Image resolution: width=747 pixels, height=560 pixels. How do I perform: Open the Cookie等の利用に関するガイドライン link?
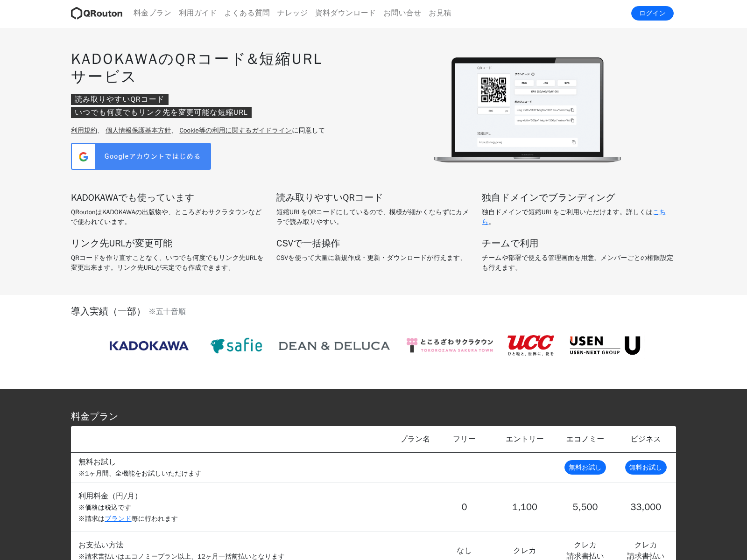point(236,130)
